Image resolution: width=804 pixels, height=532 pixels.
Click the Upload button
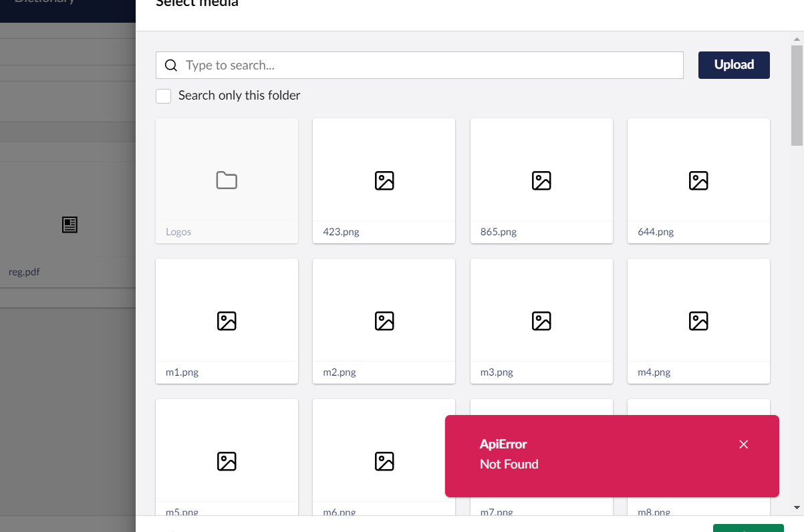coord(734,65)
